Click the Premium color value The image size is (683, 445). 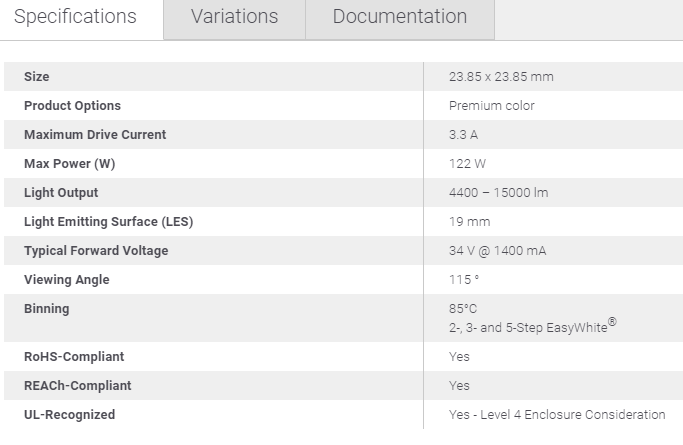491,106
